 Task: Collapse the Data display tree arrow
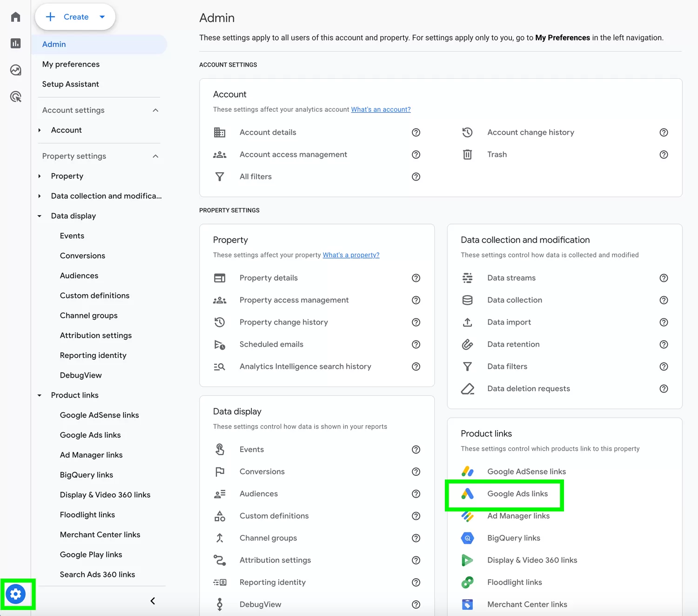point(40,216)
